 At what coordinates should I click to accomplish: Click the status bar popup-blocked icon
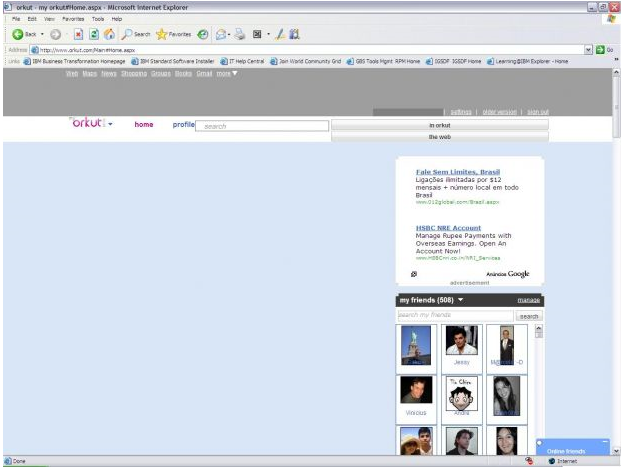[529, 461]
